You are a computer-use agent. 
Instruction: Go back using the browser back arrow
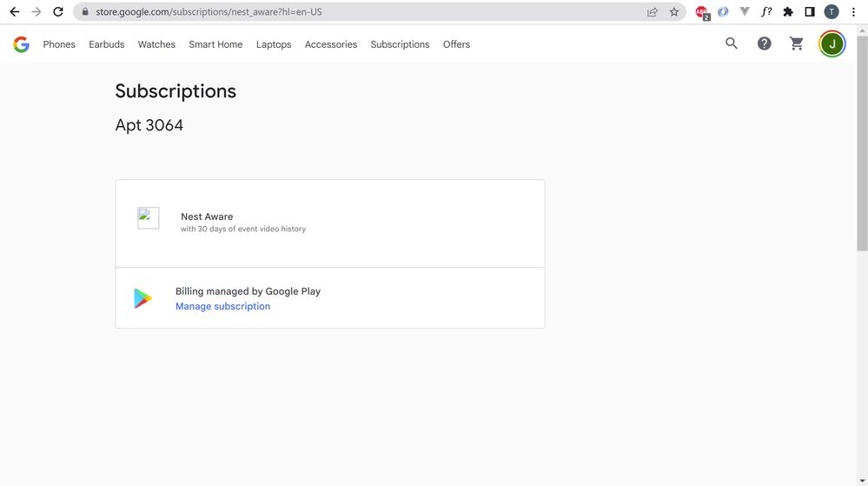[x=14, y=12]
